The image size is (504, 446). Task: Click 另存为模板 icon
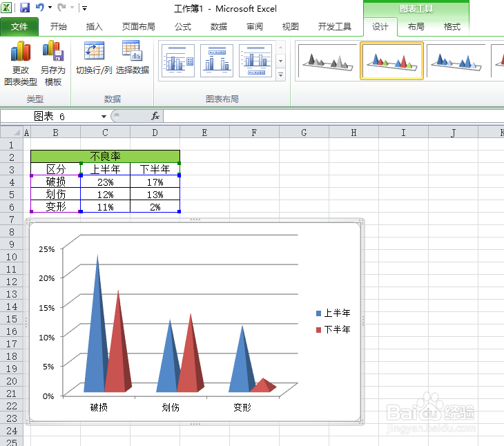[52, 64]
